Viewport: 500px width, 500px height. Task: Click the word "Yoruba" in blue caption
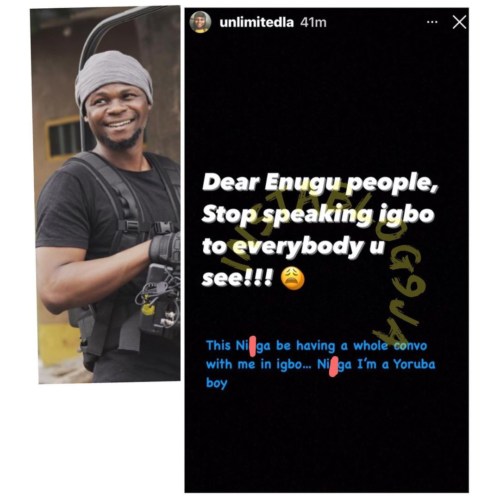[414, 364]
